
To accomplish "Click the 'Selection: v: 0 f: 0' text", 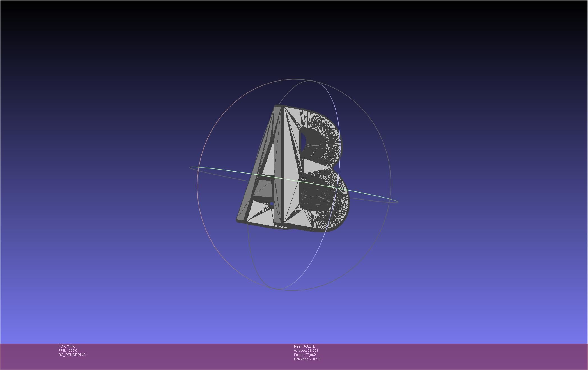I will point(307,359).
